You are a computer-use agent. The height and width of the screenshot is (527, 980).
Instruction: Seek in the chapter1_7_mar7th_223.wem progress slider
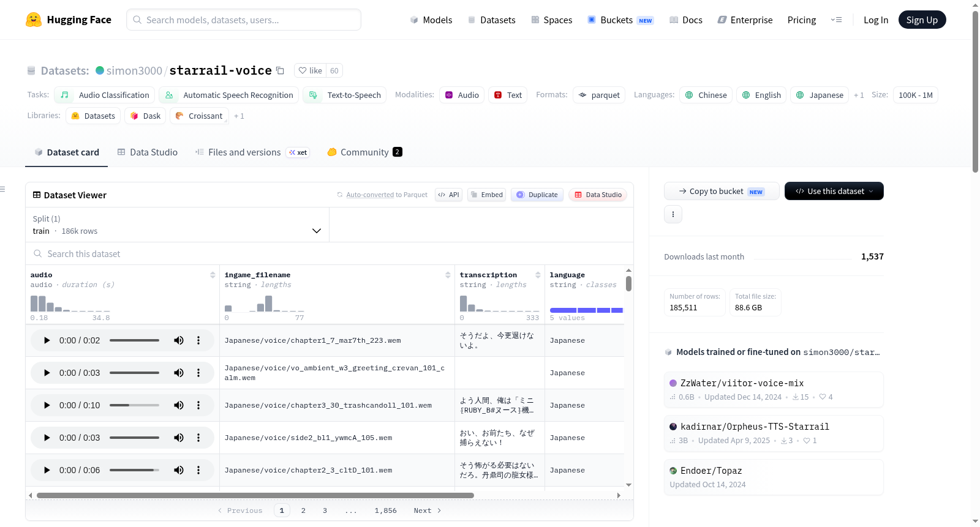tap(134, 340)
